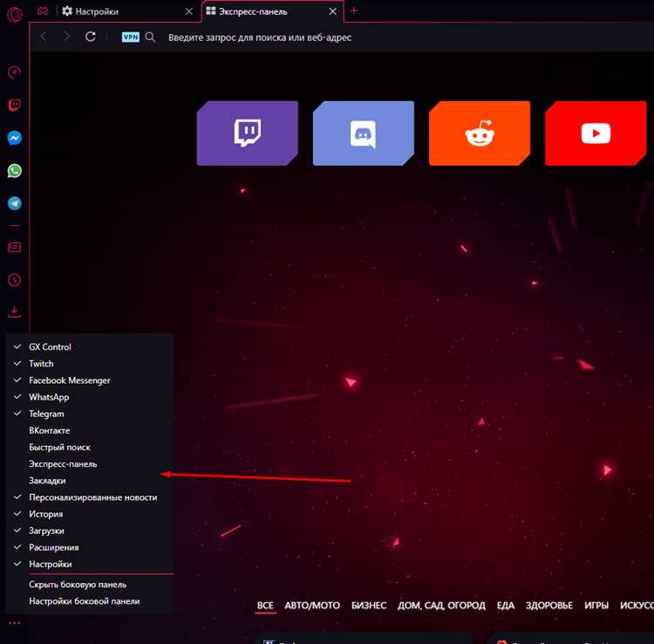Image resolution: width=654 pixels, height=644 pixels.
Task: Reload the page
Action: pyautogui.click(x=90, y=37)
